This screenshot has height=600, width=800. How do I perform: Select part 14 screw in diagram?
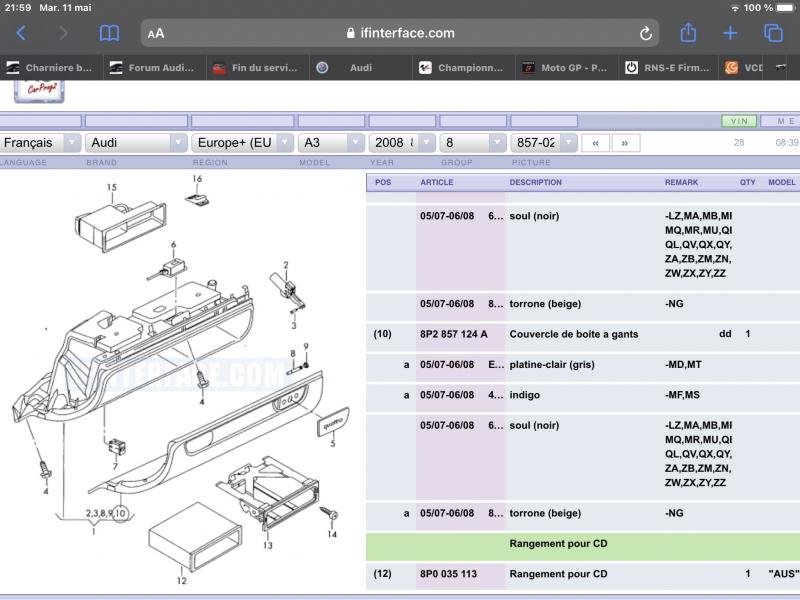tap(330, 512)
